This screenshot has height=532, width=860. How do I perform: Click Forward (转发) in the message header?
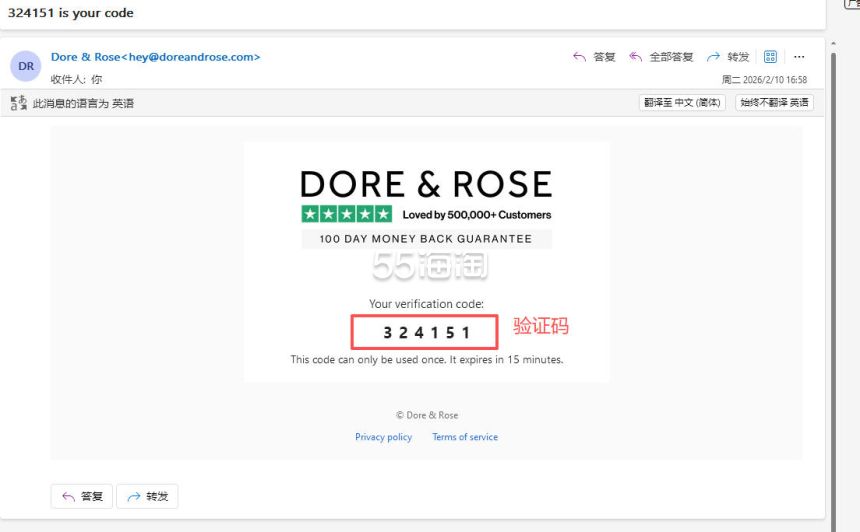(x=727, y=57)
